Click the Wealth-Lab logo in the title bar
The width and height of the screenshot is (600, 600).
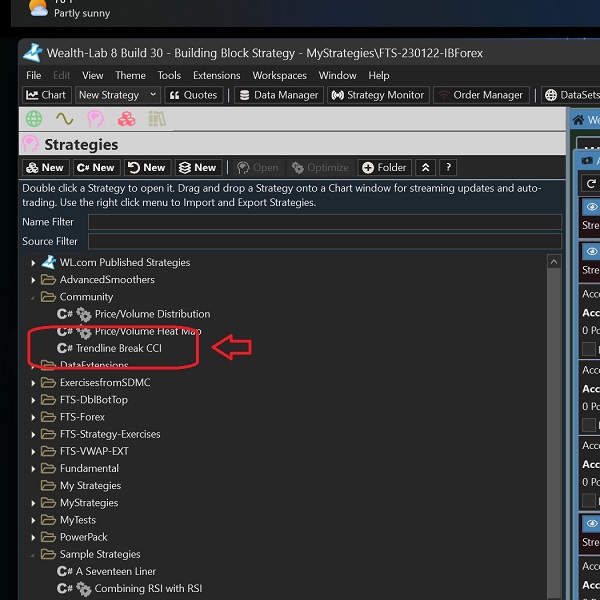tap(32, 53)
